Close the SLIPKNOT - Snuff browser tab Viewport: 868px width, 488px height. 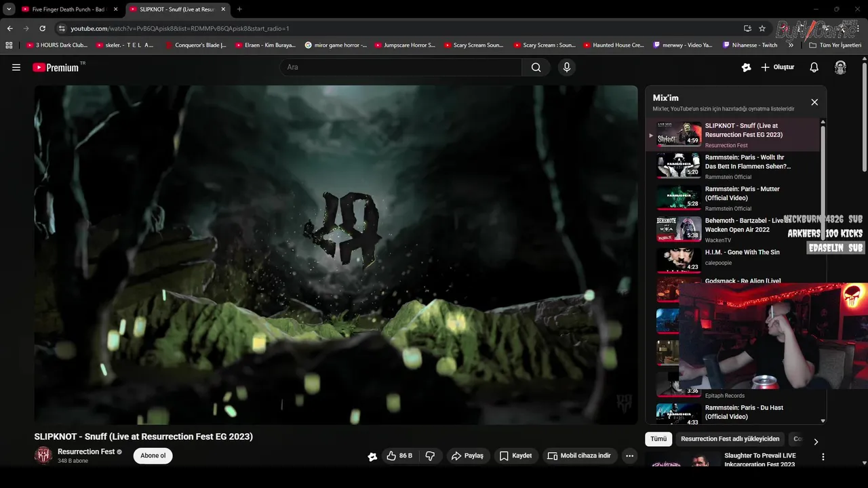tap(224, 9)
